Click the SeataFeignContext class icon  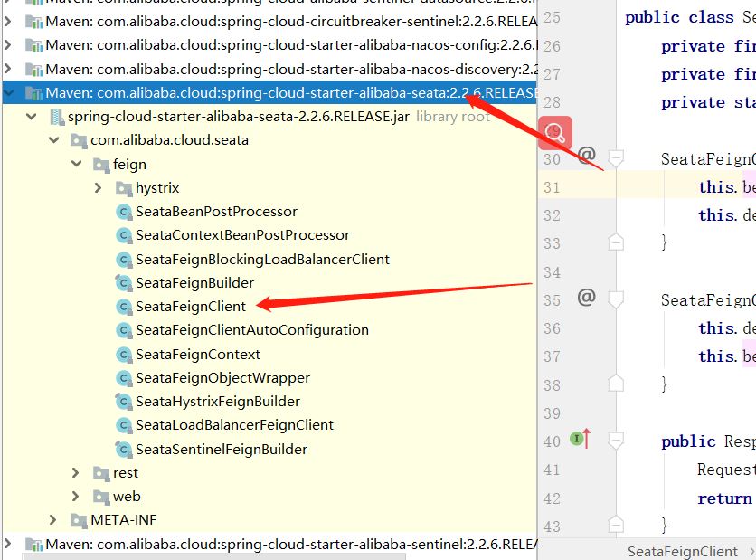point(124,355)
